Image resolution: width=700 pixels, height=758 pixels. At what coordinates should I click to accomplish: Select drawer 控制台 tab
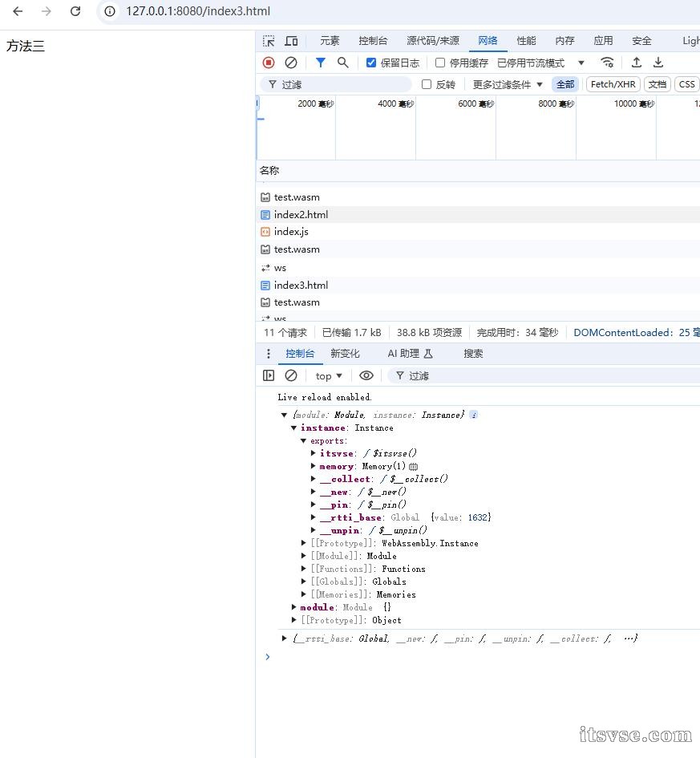[300, 354]
